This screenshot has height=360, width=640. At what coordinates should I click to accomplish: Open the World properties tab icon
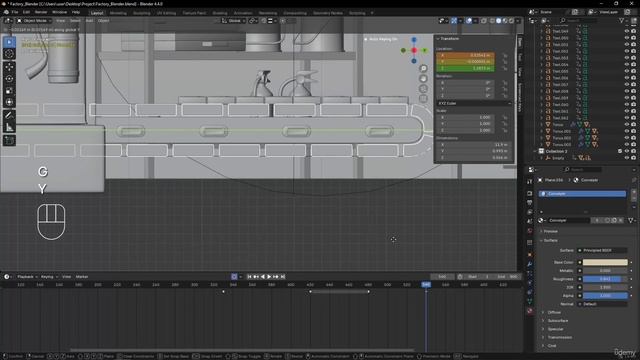(x=530, y=231)
